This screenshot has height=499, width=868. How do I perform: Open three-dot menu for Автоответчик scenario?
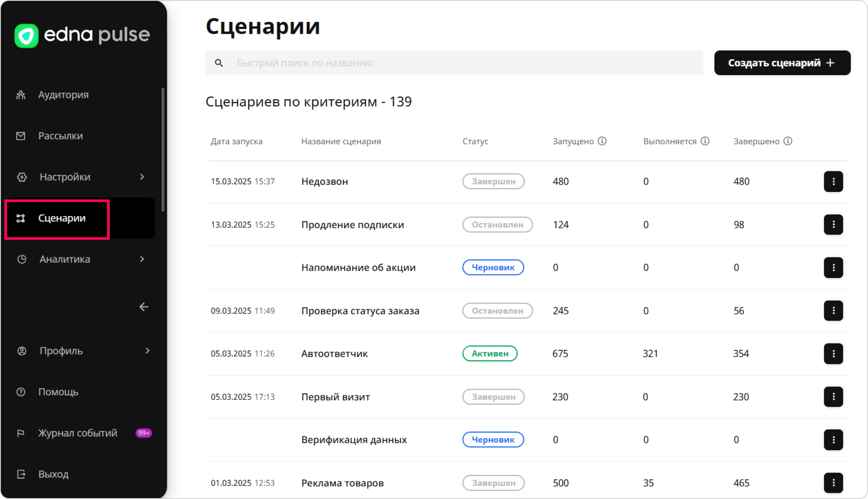[833, 354]
